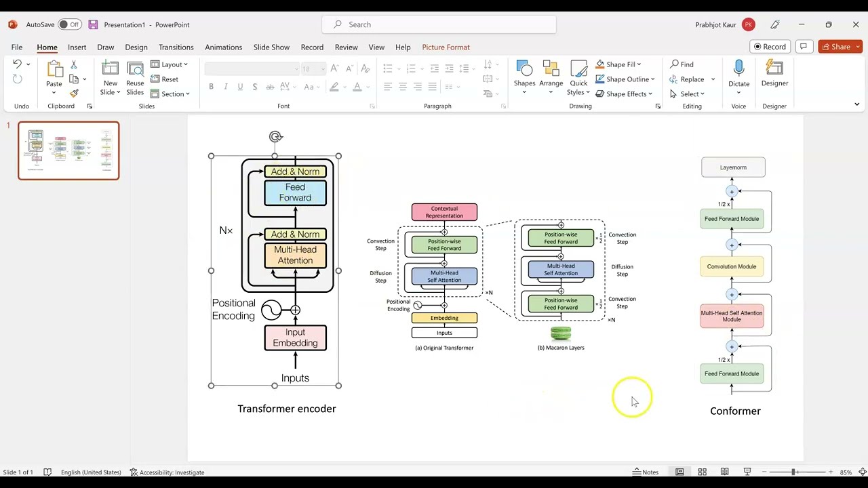This screenshot has width=868, height=488.
Task: Collapse the ribbon with chevron arrow
Action: coord(856,104)
